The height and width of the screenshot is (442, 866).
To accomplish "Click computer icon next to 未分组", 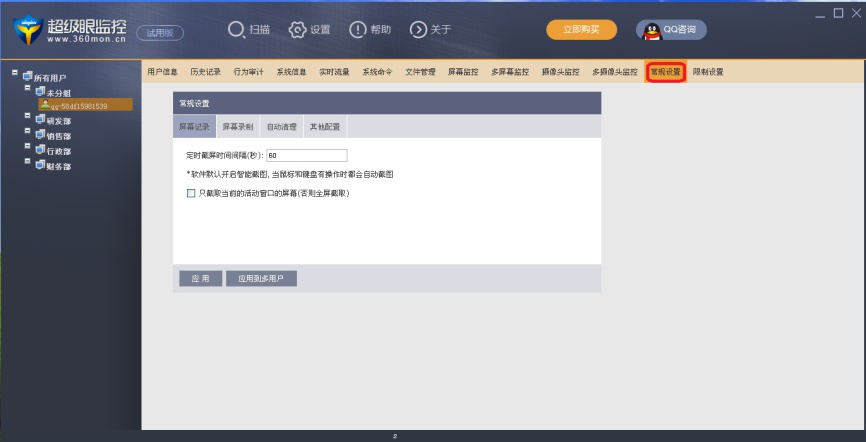I will [x=40, y=92].
